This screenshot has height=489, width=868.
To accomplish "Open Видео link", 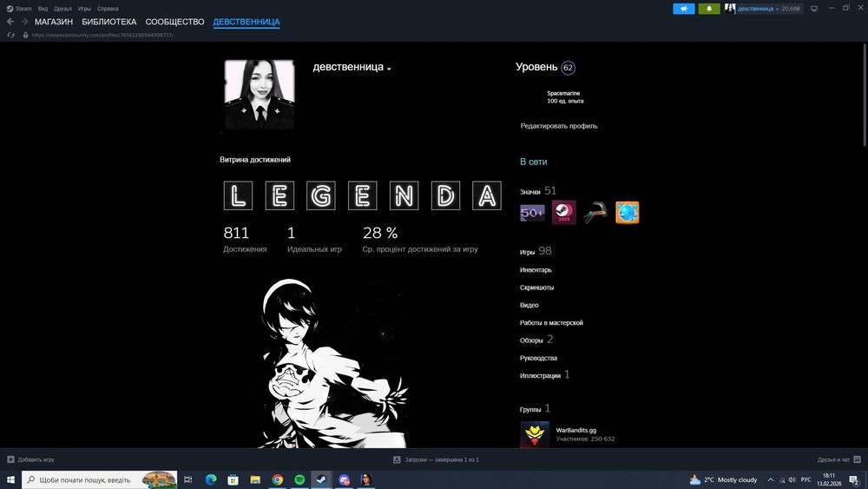I will click(x=529, y=305).
